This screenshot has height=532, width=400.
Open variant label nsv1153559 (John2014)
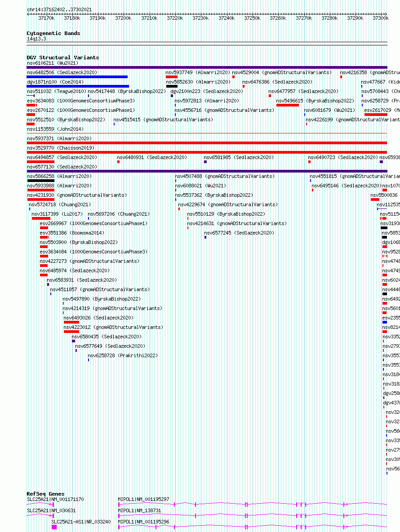pyautogui.click(x=55, y=129)
